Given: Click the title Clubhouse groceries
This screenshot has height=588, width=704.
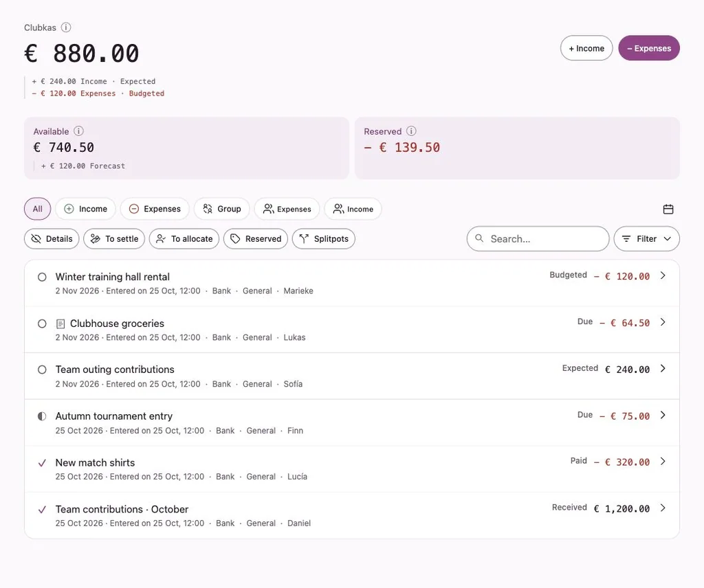Looking at the screenshot, I should coord(117,324).
